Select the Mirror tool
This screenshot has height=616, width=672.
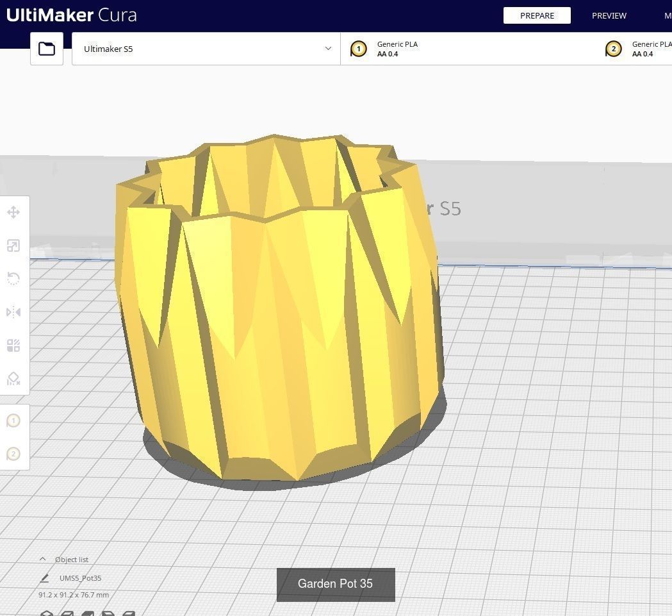13,312
